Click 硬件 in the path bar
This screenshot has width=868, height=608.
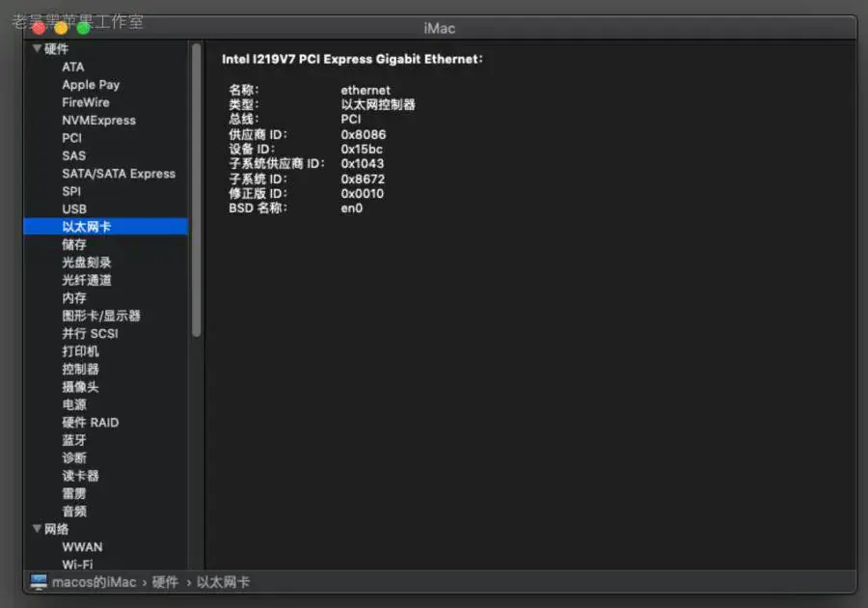coord(165,582)
